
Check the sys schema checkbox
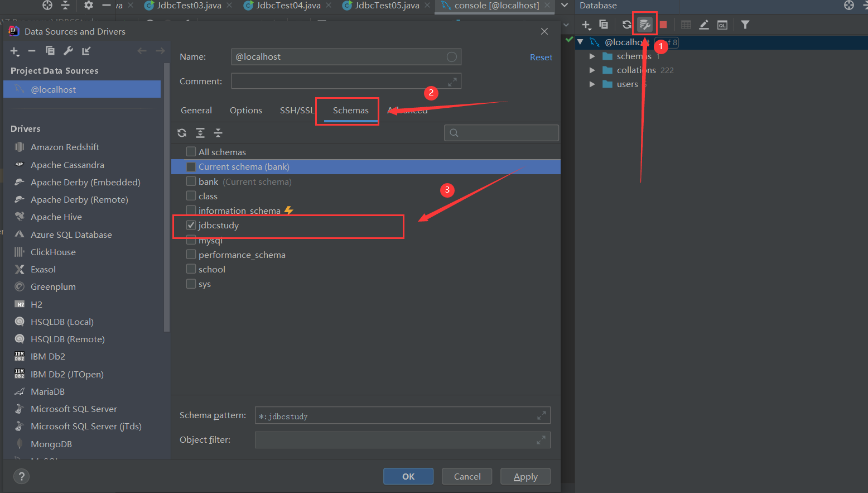point(191,284)
